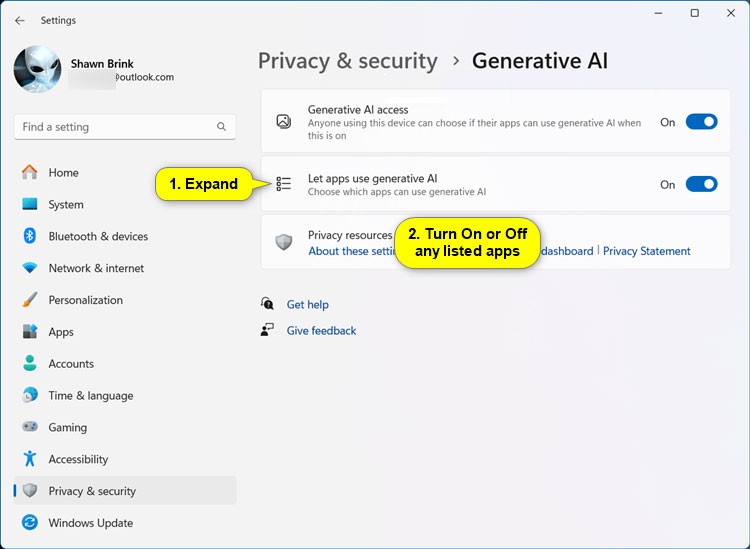Click the search magnifier icon
The height and width of the screenshot is (549, 750).
221,127
